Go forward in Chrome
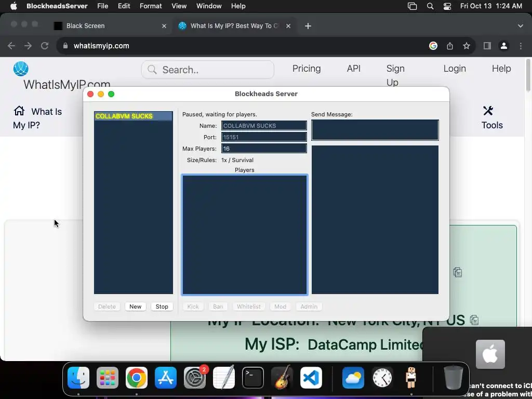This screenshot has width=532, height=399. tap(28, 46)
